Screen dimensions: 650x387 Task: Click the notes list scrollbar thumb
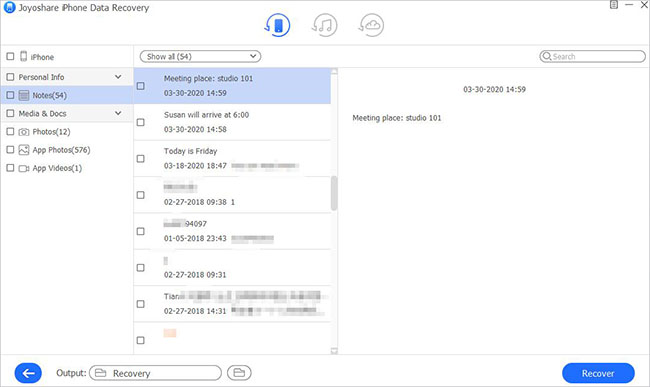[x=334, y=193]
